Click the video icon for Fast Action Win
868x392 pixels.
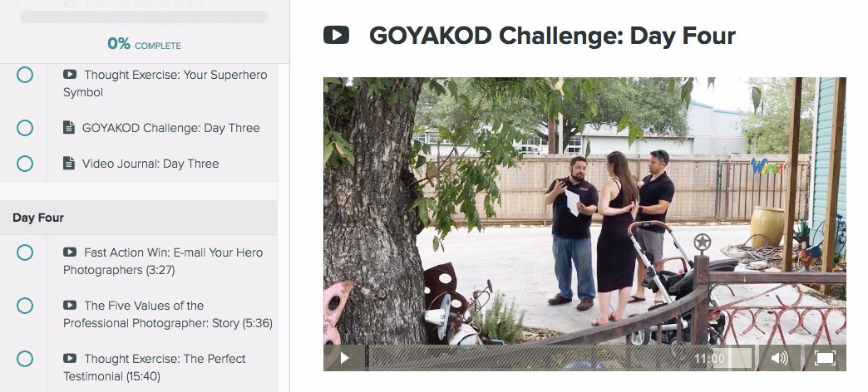click(70, 252)
